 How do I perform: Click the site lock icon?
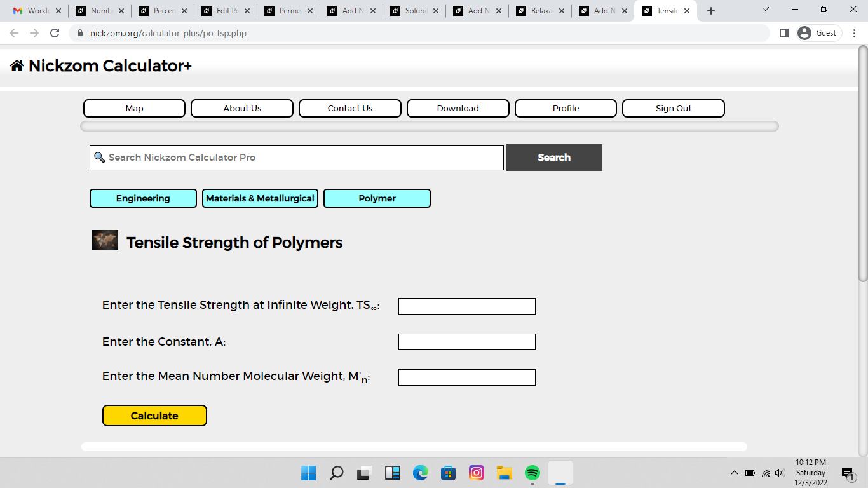(x=80, y=33)
